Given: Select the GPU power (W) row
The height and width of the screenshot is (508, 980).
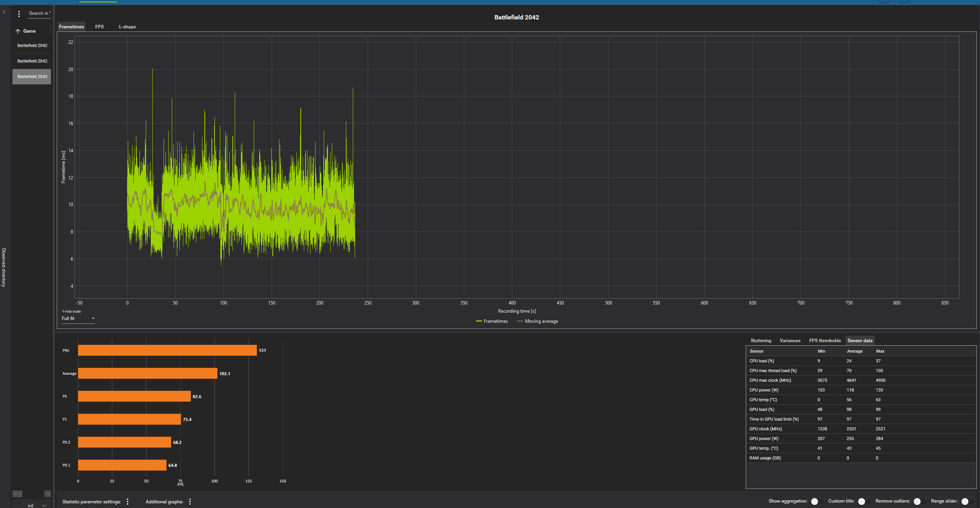Looking at the screenshot, I should (x=861, y=438).
